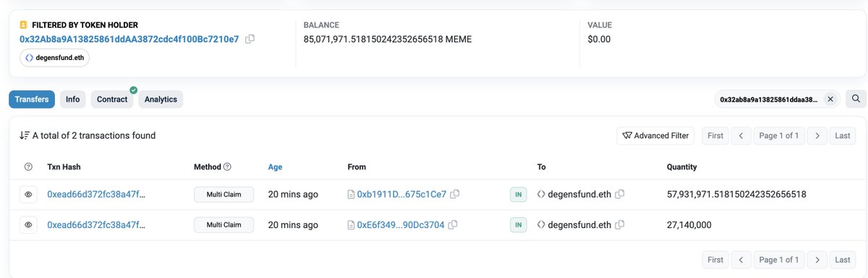The image size is (868, 278).
Task: Click the sort icon beside total transactions
Action: (25, 135)
